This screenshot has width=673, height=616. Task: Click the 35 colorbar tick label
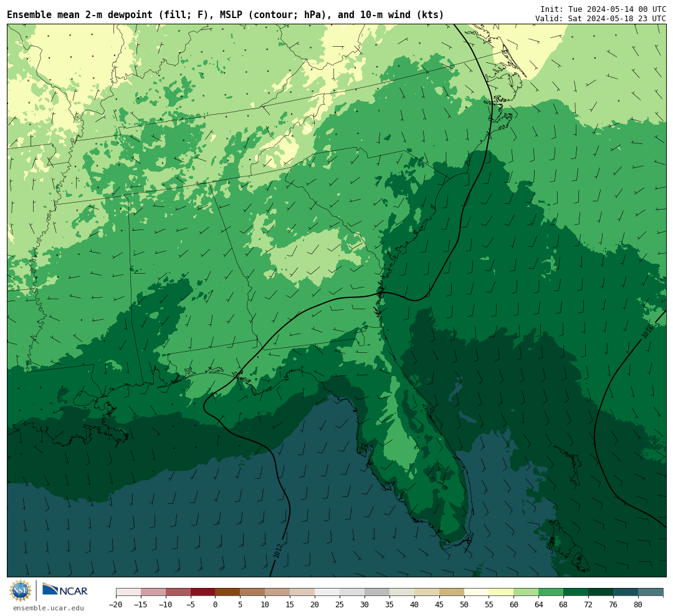click(389, 604)
